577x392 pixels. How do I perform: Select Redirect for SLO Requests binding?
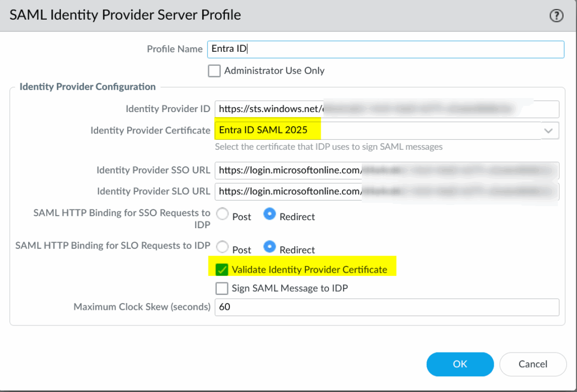[270, 247]
